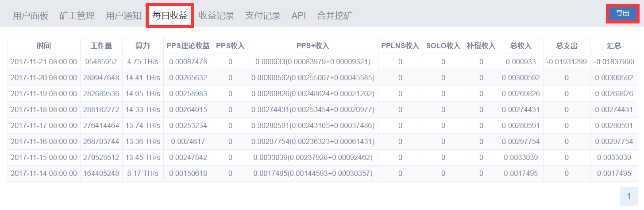The image size is (644, 210).
Task: Click the blue 导出 export button
Action: (x=623, y=13)
